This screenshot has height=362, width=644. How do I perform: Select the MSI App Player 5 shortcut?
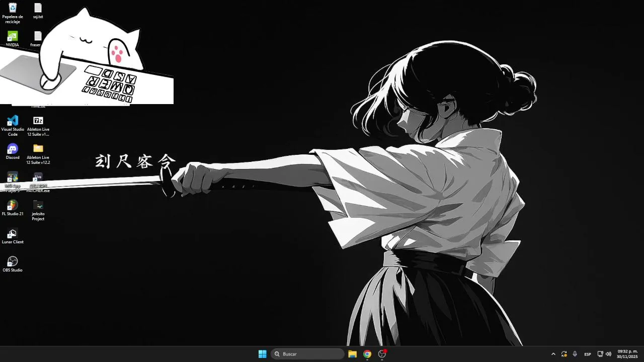[x=13, y=182]
